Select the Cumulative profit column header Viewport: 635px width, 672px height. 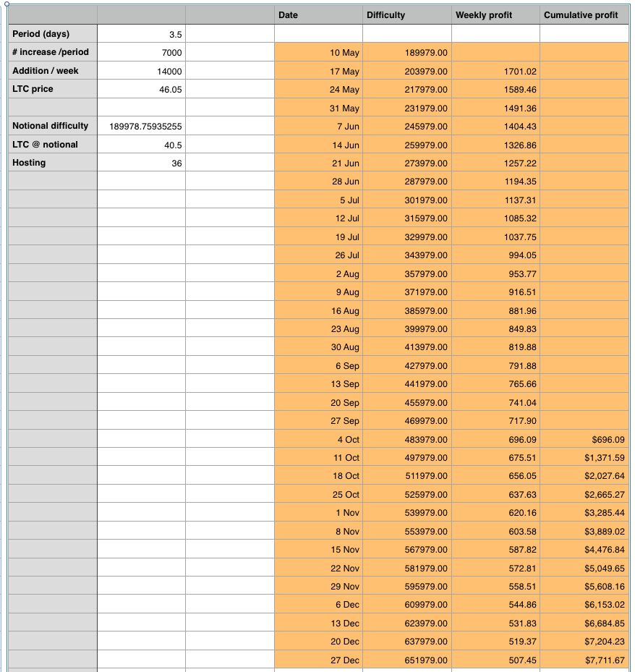(x=584, y=14)
